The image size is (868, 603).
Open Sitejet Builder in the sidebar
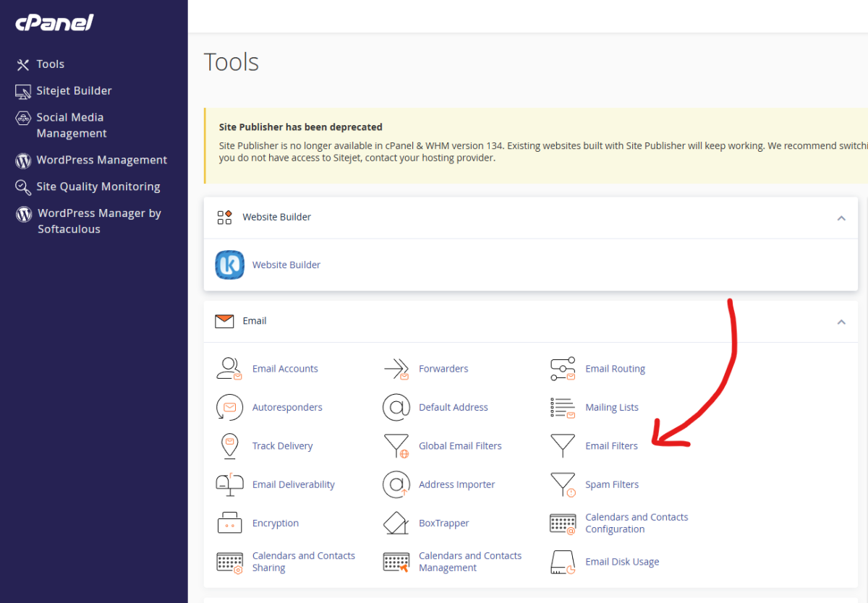click(x=74, y=91)
